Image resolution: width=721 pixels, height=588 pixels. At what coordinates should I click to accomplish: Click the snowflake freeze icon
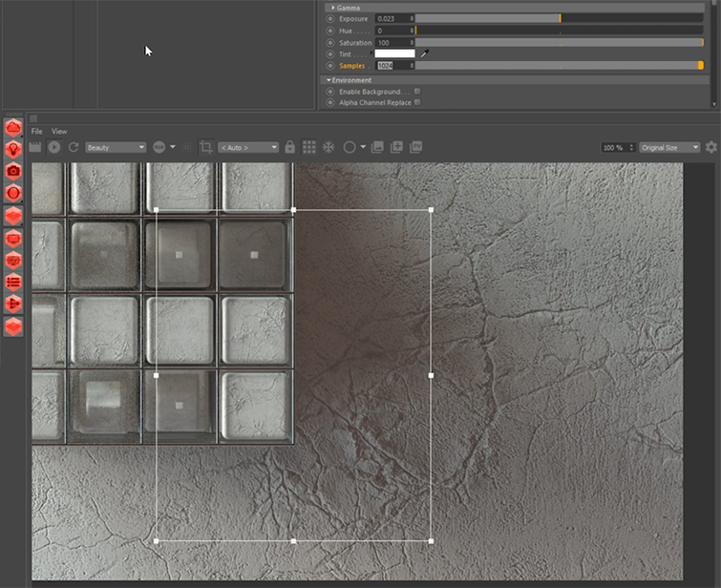(328, 147)
